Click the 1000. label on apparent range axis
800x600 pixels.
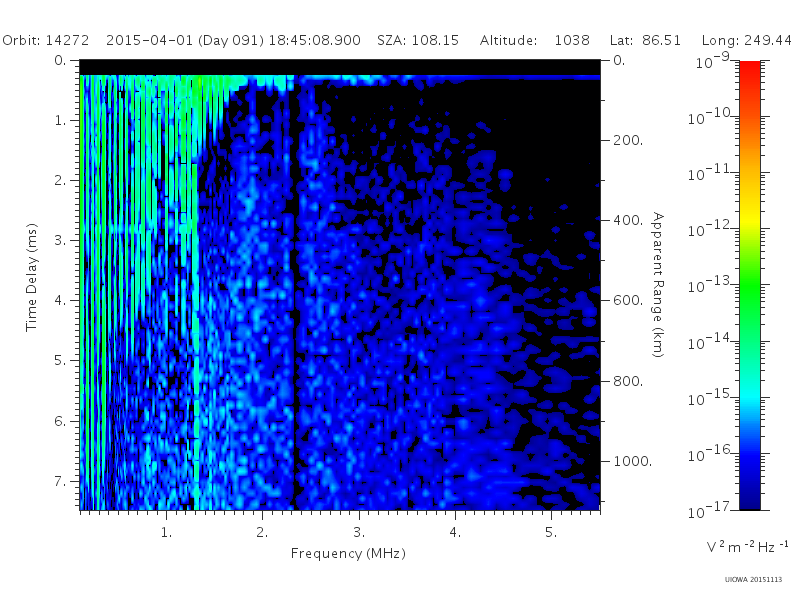(632, 461)
